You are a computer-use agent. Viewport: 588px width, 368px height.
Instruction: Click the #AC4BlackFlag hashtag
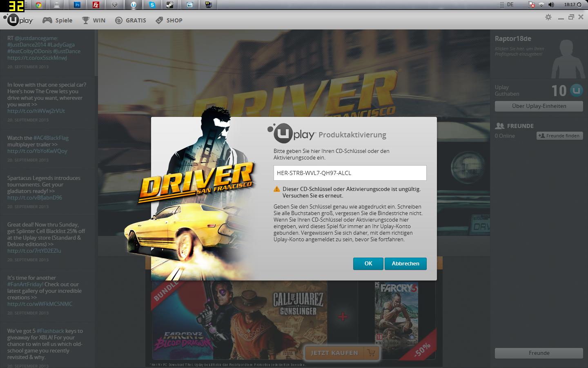[51, 138]
